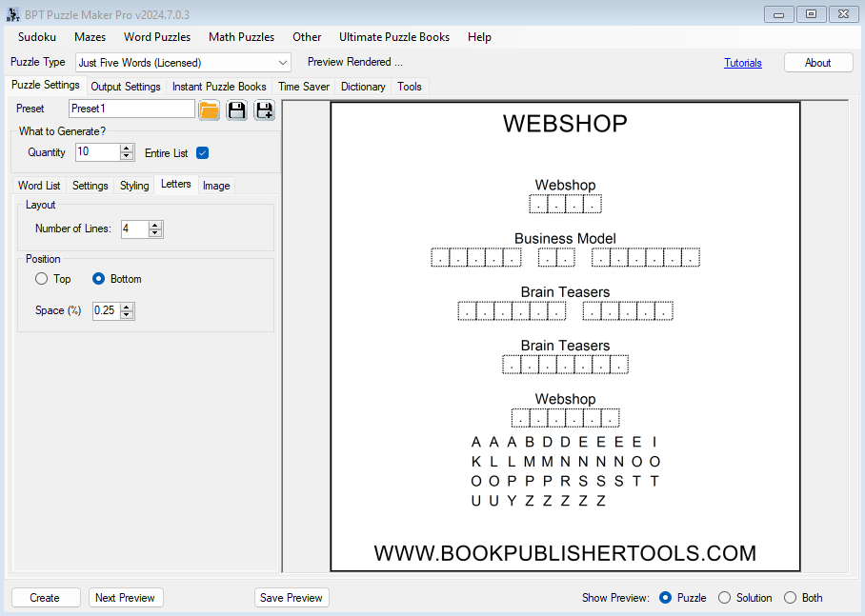Open the Tutorials link
The width and height of the screenshot is (865, 616).
click(x=742, y=63)
